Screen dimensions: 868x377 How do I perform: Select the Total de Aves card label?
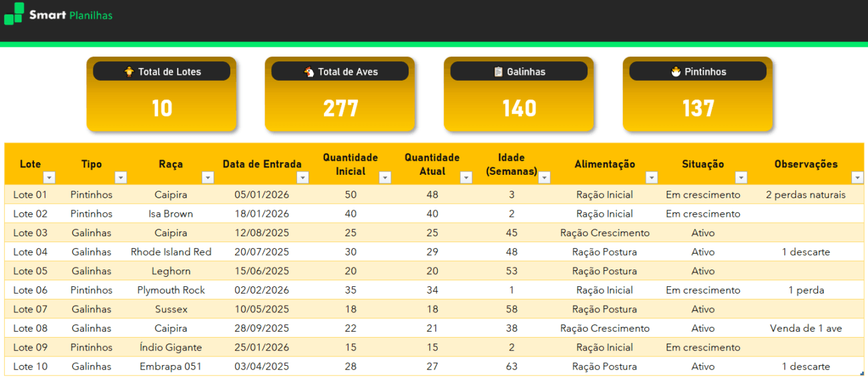coord(348,71)
